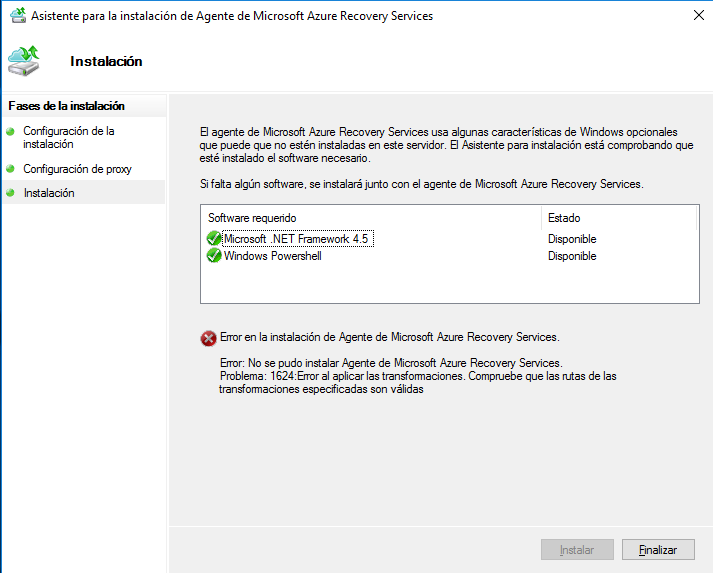Click the 'Si falta algún software' paragraph
The width and height of the screenshot is (713, 573).
point(422,184)
